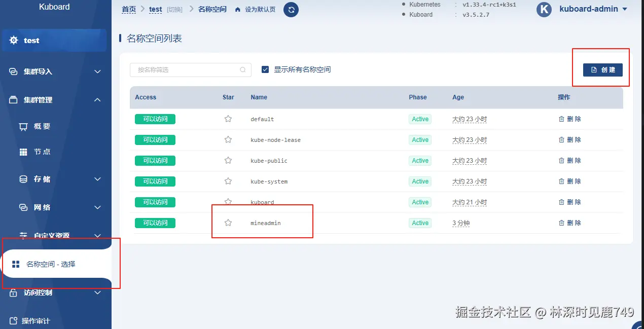
Task: Click the refresh icon in breadcrumb bar
Action: [x=291, y=10]
